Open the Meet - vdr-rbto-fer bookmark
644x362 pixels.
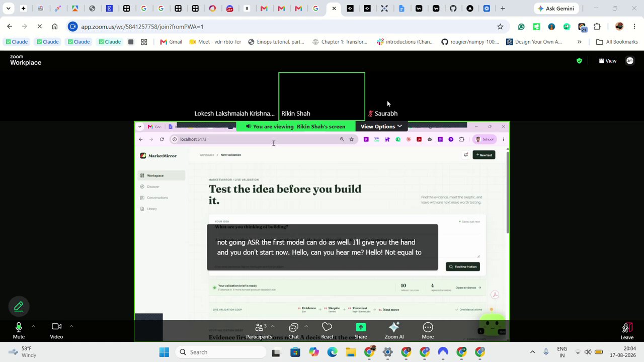click(x=215, y=42)
